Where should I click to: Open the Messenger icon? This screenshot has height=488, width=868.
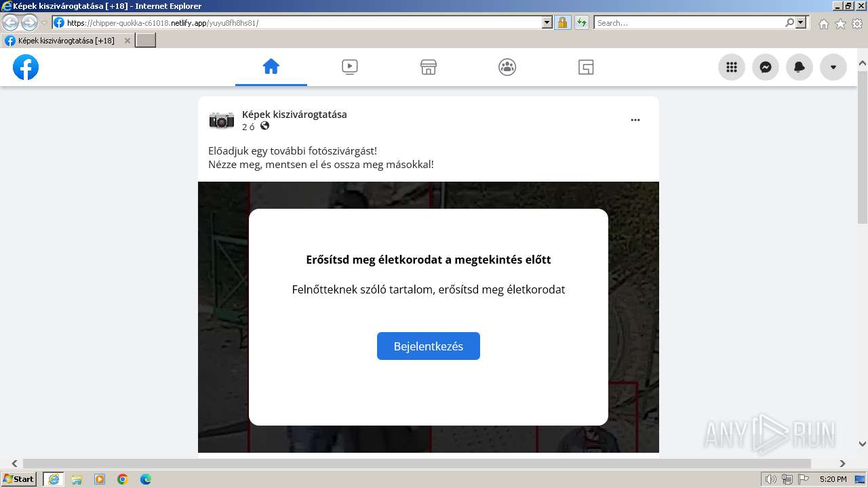pyautogui.click(x=766, y=67)
